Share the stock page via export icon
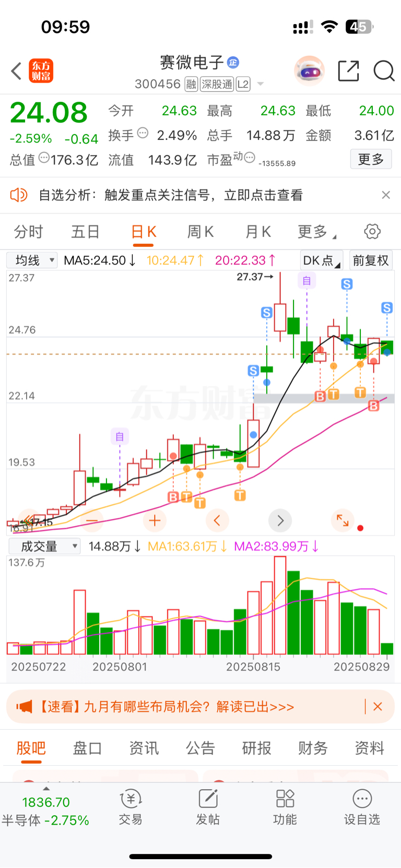Viewport: 401px width, 868px height. point(348,70)
